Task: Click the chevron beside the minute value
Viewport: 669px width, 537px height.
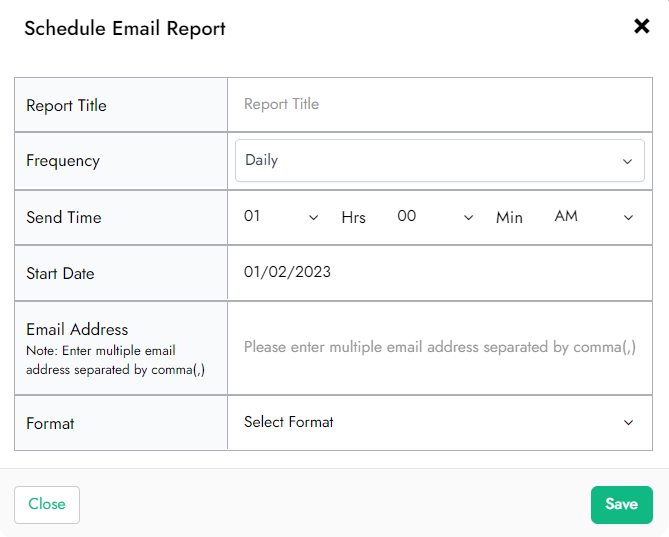Action: [468, 217]
